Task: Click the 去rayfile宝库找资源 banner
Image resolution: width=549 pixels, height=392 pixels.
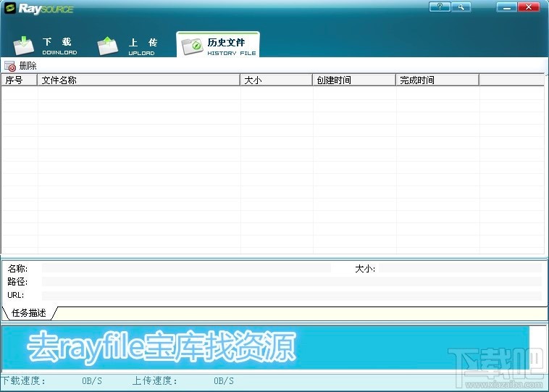Action: click(x=265, y=347)
